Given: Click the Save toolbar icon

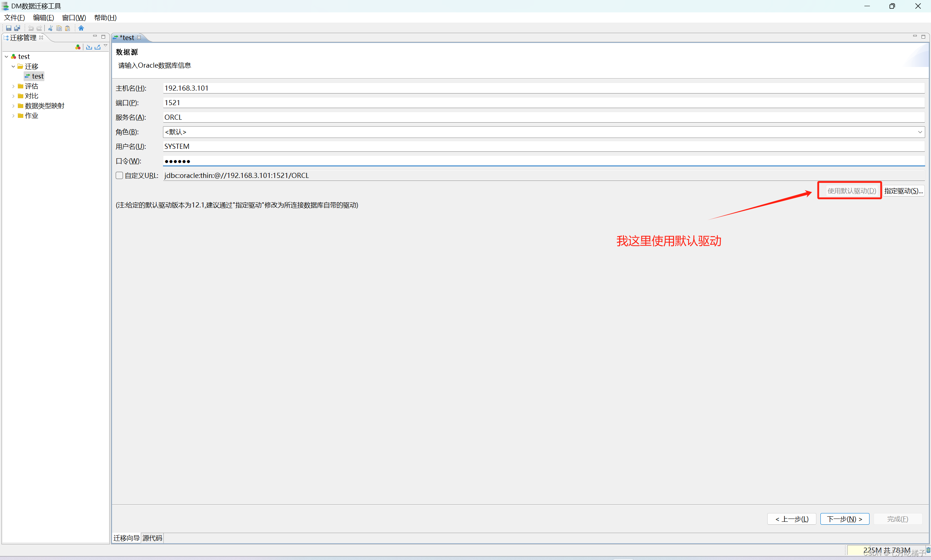Looking at the screenshot, I should click(x=9, y=28).
